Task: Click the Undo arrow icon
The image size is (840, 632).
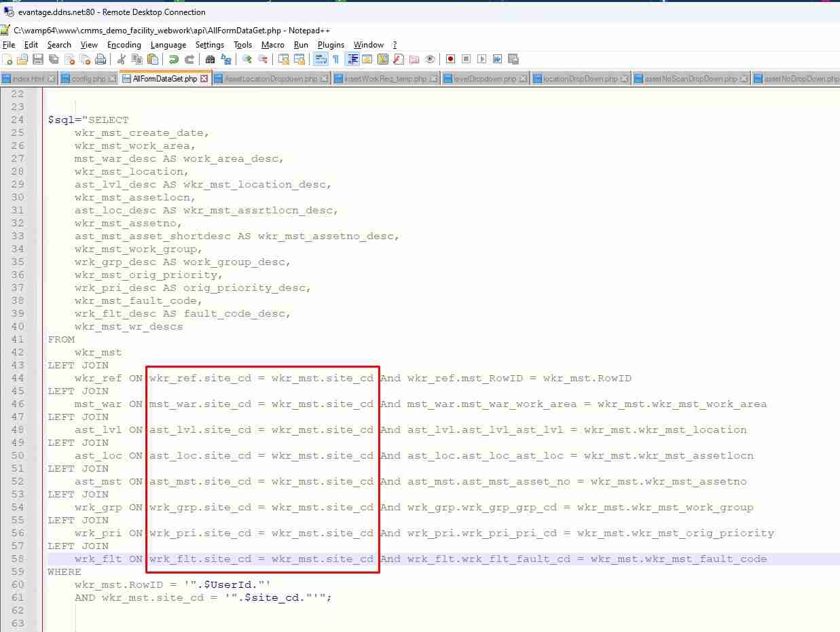Action: click(x=174, y=59)
